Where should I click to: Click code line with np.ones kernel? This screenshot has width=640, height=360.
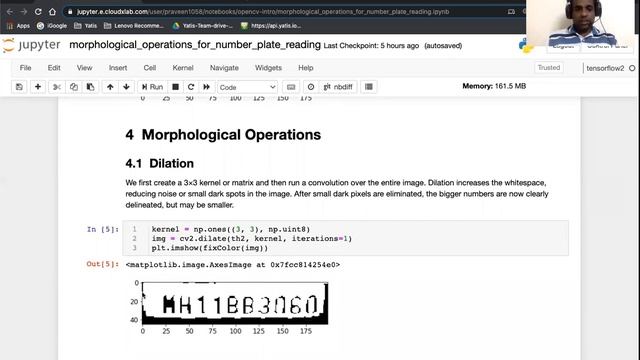[231, 229]
